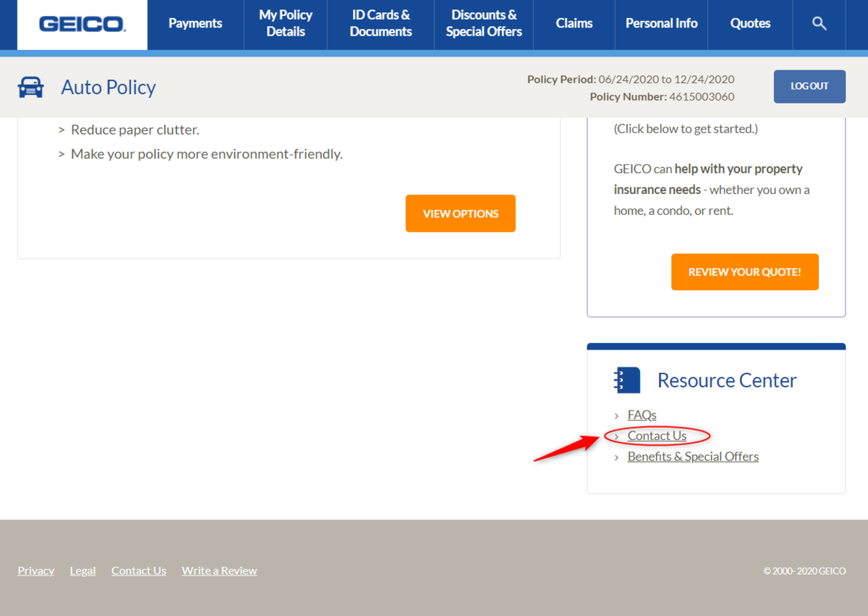Click the Legal footer link
The image size is (868, 616).
pyautogui.click(x=82, y=570)
